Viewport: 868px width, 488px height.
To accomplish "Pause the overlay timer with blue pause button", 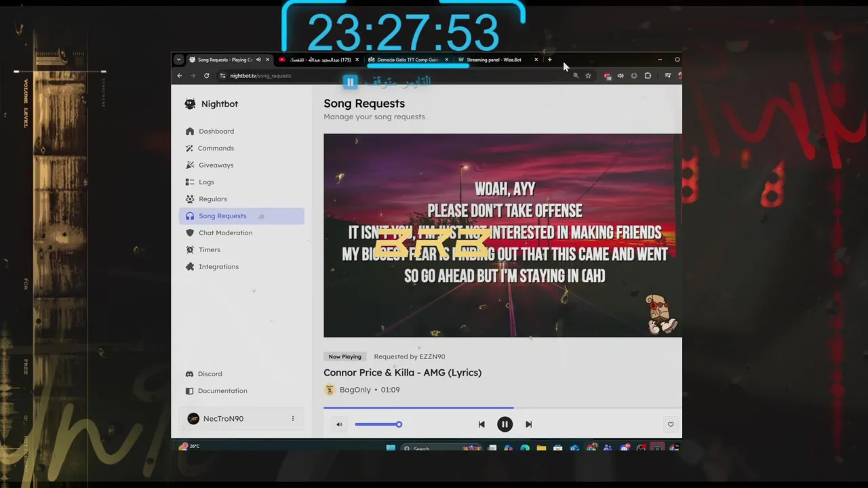I will [350, 82].
